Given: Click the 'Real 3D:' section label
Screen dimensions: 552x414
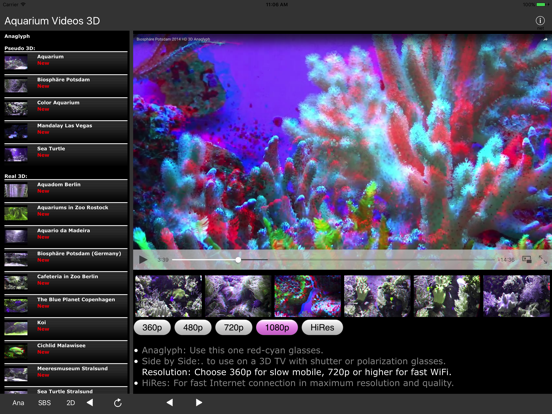Looking at the screenshot, I should coord(16,176).
